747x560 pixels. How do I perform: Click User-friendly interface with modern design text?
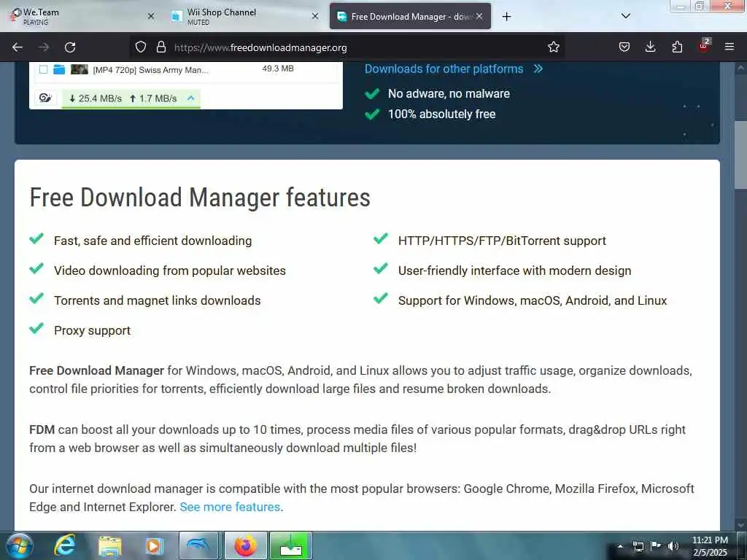tap(514, 271)
